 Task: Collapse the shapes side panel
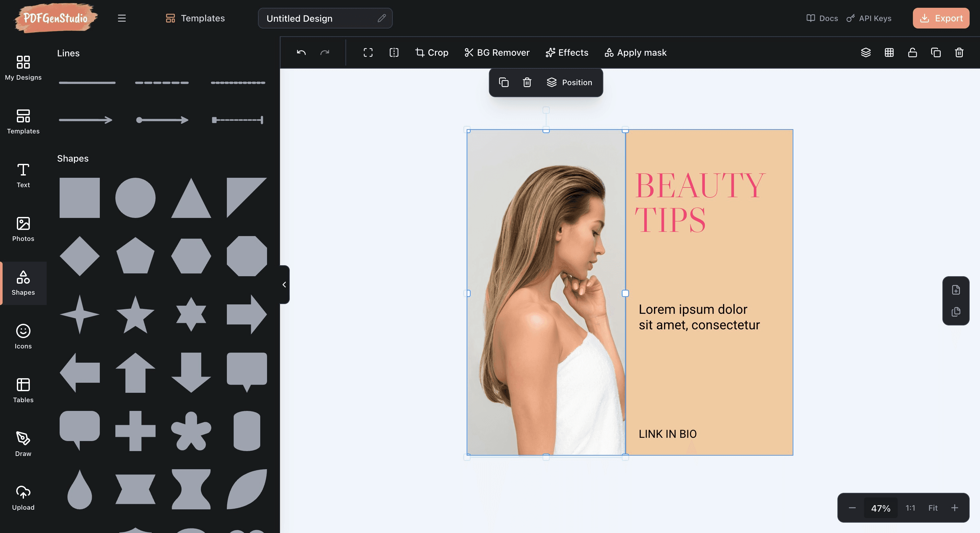click(x=284, y=285)
